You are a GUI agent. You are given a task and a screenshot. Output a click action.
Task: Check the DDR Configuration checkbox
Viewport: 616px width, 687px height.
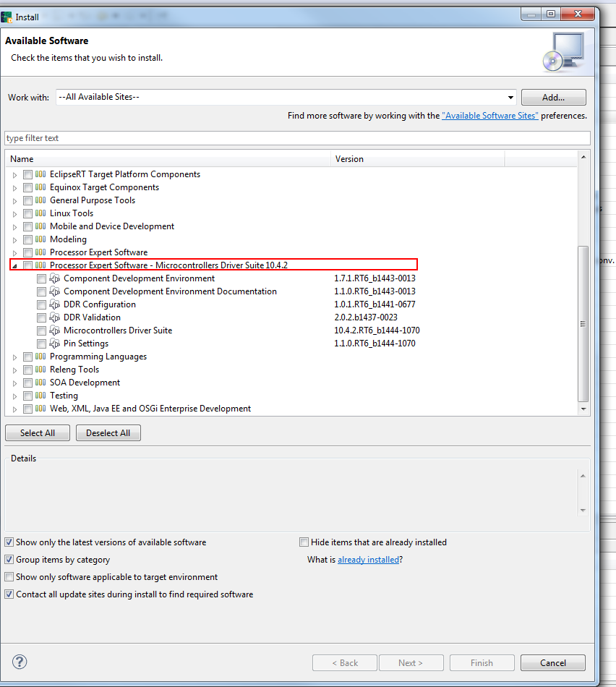tap(42, 304)
